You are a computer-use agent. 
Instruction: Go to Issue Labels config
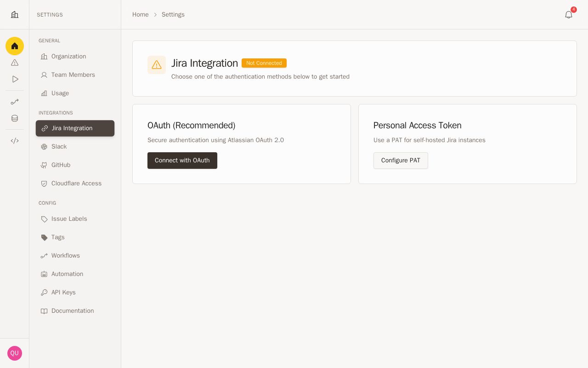(75, 219)
